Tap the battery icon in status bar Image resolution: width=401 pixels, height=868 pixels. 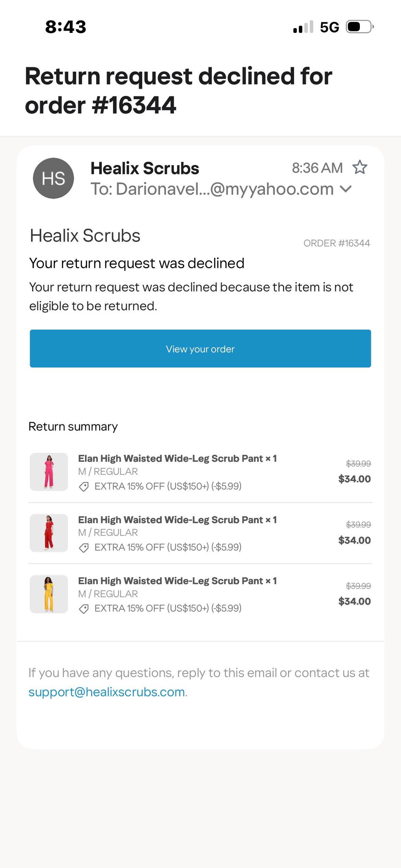[360, 27]
